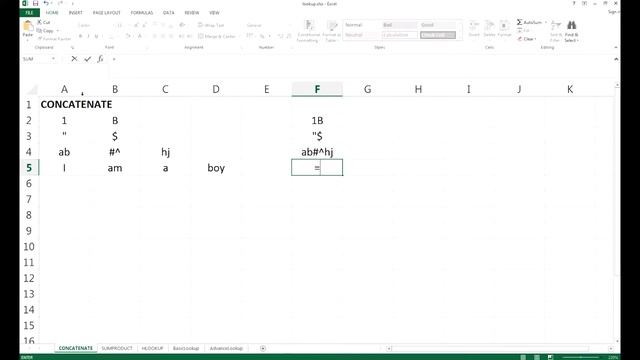Viewport: 640px width, 360px height.
Task: Select column F header
Action: tap(317, 89)
